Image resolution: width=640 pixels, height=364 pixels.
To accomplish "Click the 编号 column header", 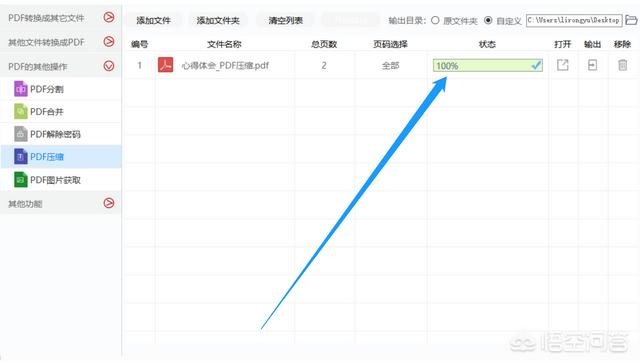I will pyautogui.click(x=140, y=44).
